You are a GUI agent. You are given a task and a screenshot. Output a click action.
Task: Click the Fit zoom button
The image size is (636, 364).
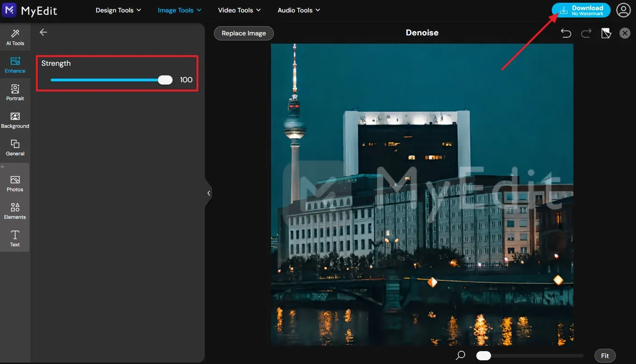[605, 356]
